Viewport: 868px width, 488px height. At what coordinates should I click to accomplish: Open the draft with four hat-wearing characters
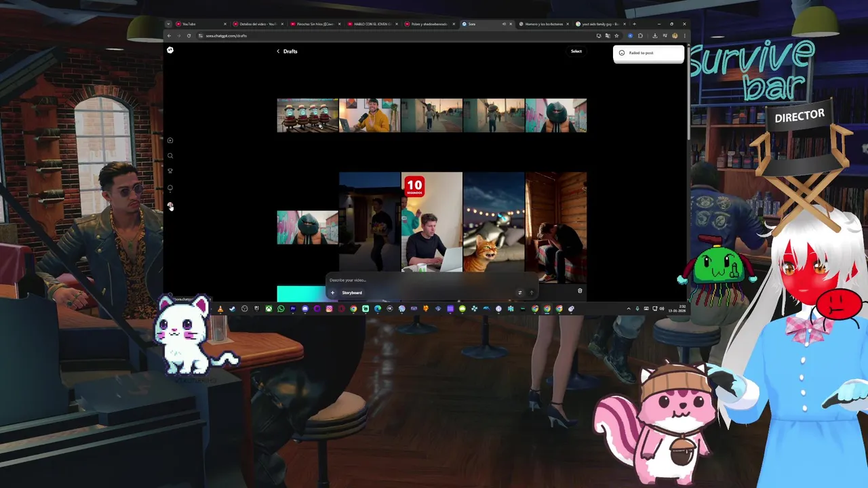pos(307,115)
